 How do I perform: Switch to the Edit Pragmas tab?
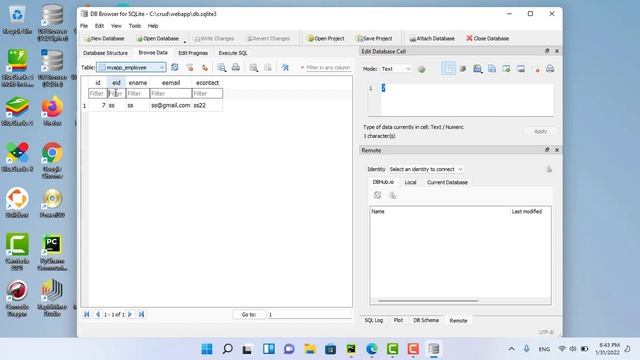(193, 53)
